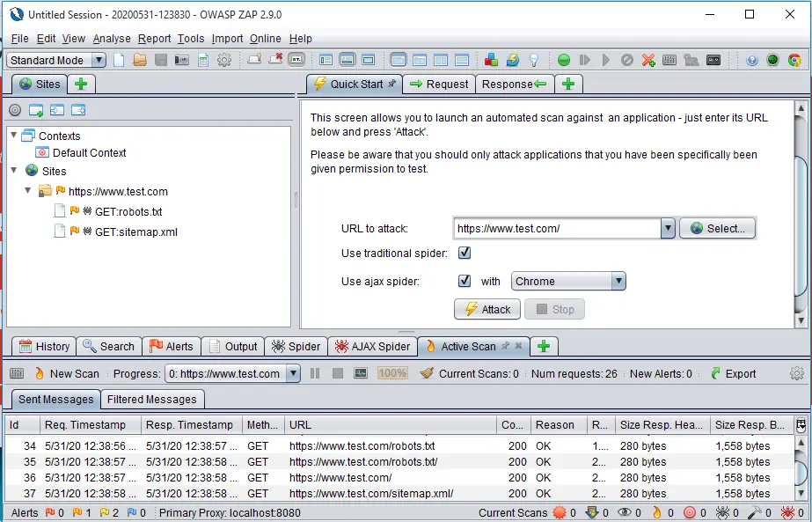Image resolution: width=812 pixels, height=522 pixels.
Task: Click the Chrome browser launch icon
Action: coord(794,60)
